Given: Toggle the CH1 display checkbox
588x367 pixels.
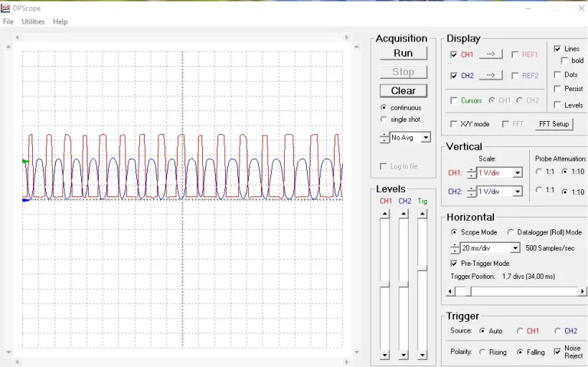Looking at the screenshot, I should click(x=454, y=55).
